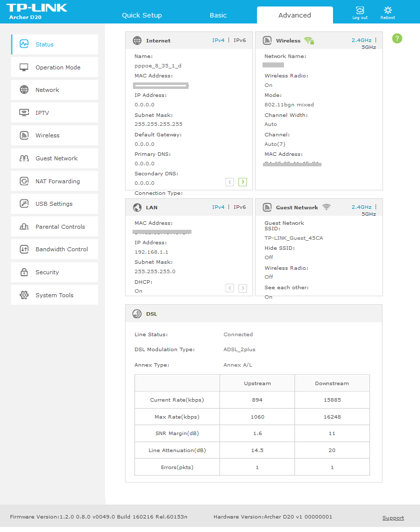This screenshot has height=532, width=420.
Task: Click the Upstream SNR Margin value 1.6
Action: (257, 433)
